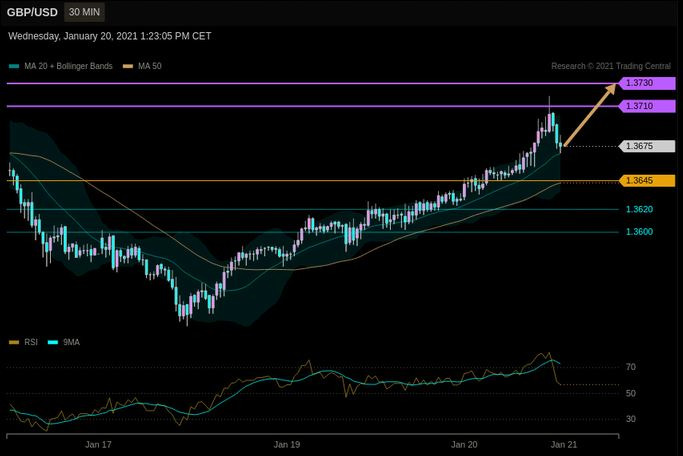The image size is (683, 456).
Task: Click the MA 20 + Bollinger Bands legend swatch
Action: click(x=14, y=67)
